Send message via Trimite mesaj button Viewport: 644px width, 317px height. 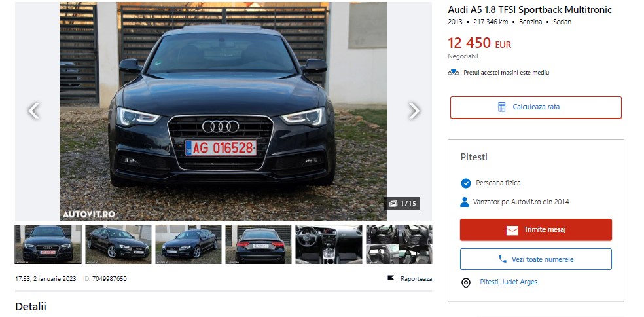click(x=535, y=230)
